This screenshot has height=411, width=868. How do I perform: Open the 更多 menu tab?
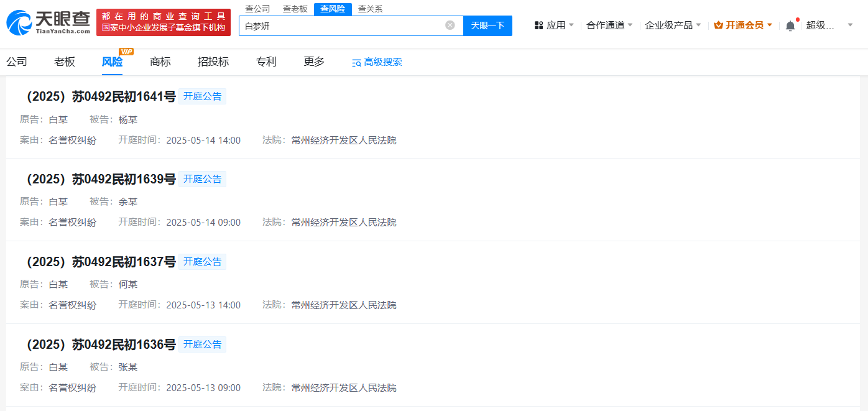[x=314, y=62]
